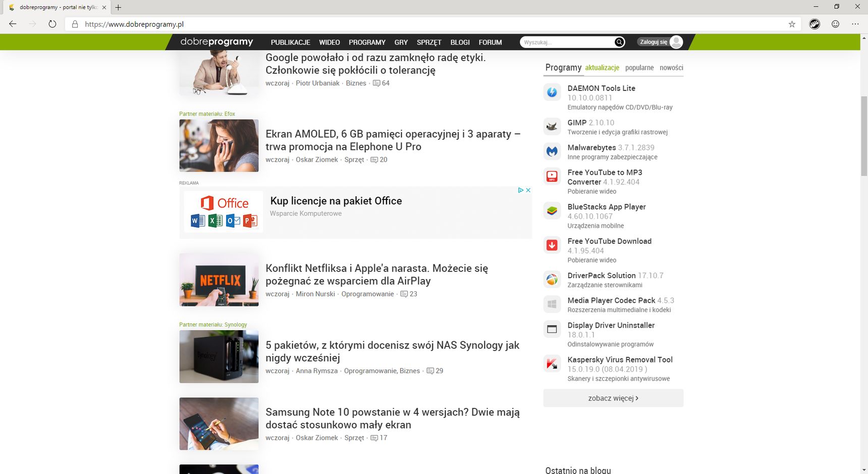868x474 pixels.
Task: Open a new browser tab with plus
Action: [x=118, y=8]
